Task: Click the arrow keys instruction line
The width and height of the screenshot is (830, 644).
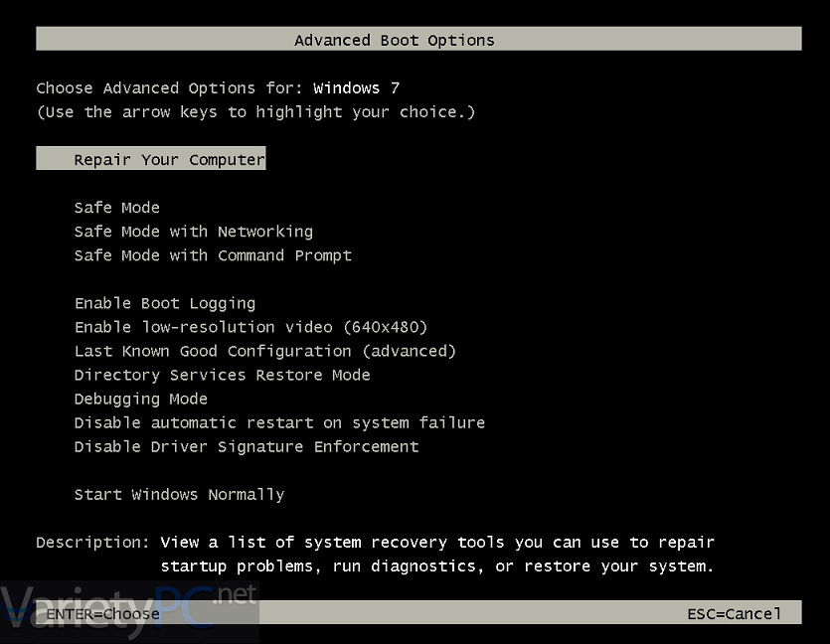Action: tap(255, 112)
